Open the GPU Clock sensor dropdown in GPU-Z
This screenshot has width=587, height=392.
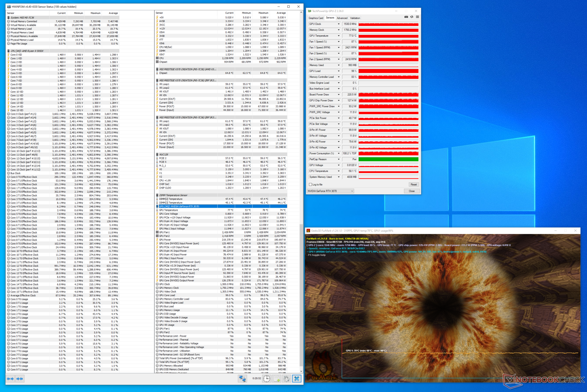click(339, 24)
